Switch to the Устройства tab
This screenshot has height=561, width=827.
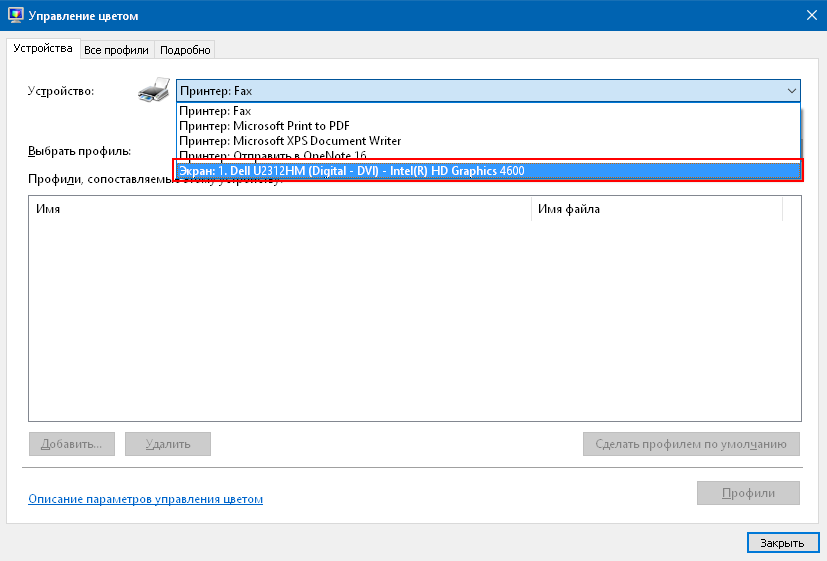click(x=43, y=49)
